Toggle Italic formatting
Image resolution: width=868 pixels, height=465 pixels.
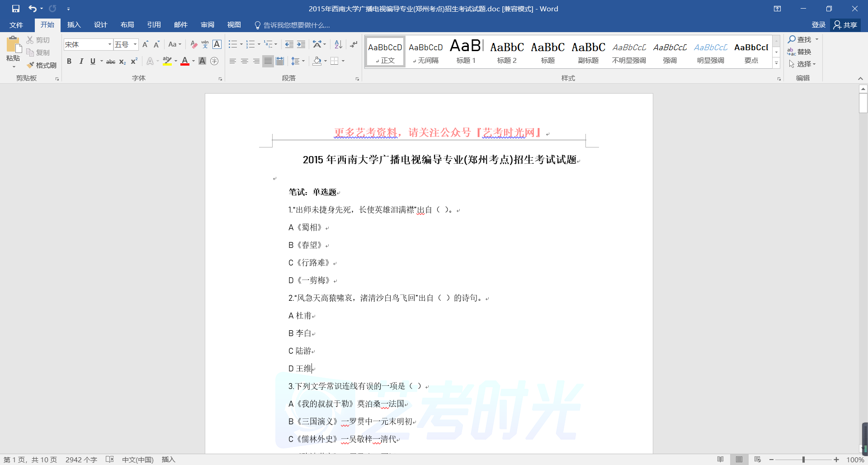tap(81, 61)
